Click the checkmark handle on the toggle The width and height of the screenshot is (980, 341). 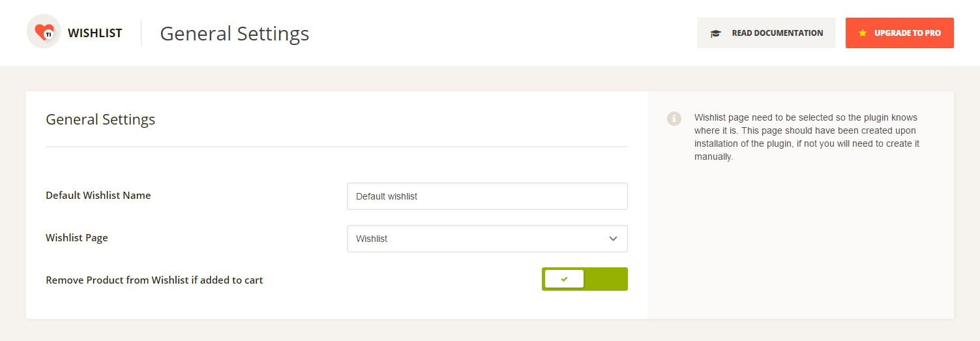564,279
